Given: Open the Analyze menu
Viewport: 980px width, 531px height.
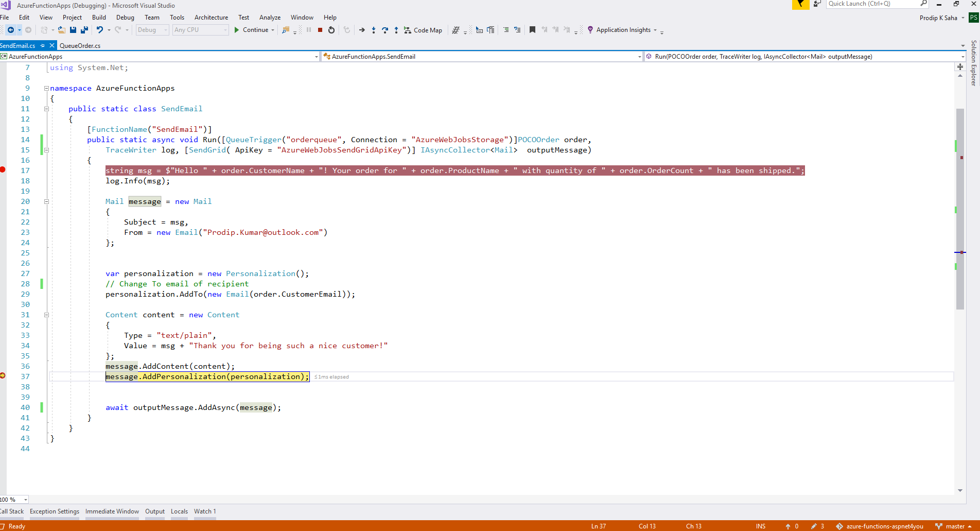Looking at the screenshot, I should coord(270,18).
